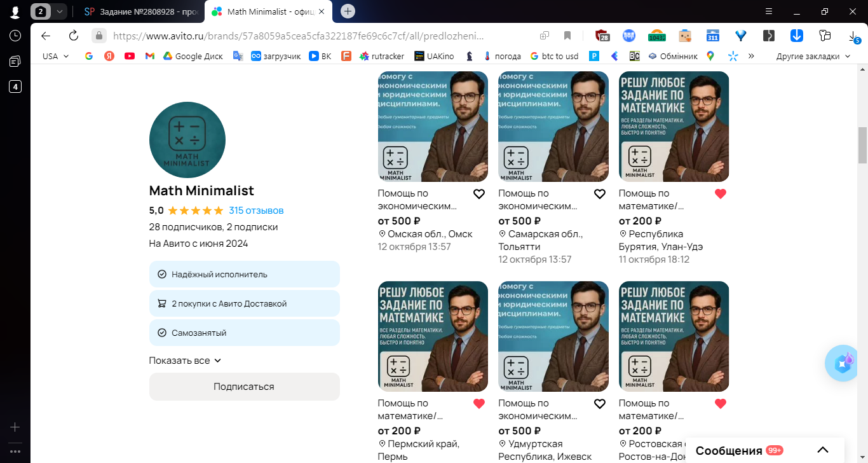Open the floating Avito assistant bubble
Viewport: 868px width, 463px height.
pos(844,363)
